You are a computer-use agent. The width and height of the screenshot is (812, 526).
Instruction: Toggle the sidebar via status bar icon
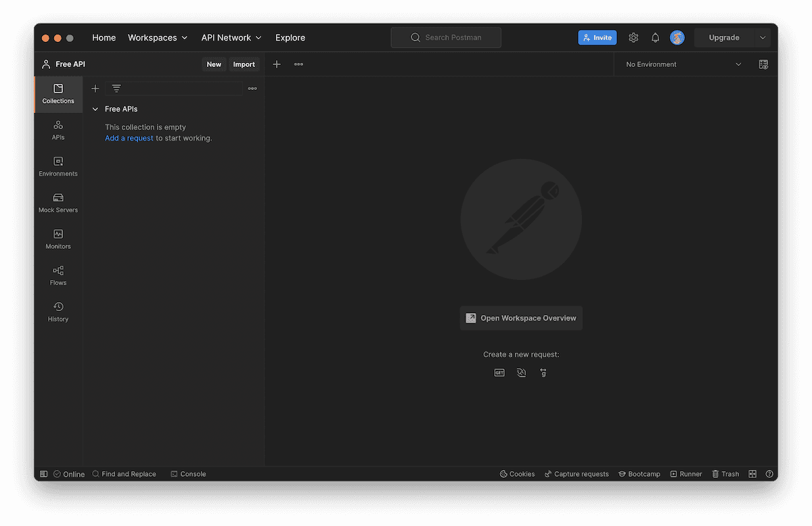44,474
